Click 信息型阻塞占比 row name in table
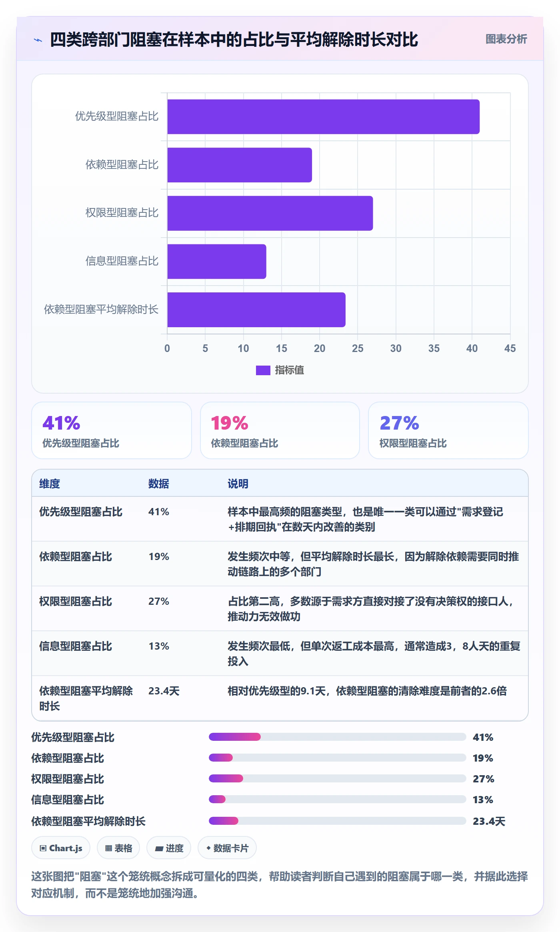 click(x=76, y=646)
